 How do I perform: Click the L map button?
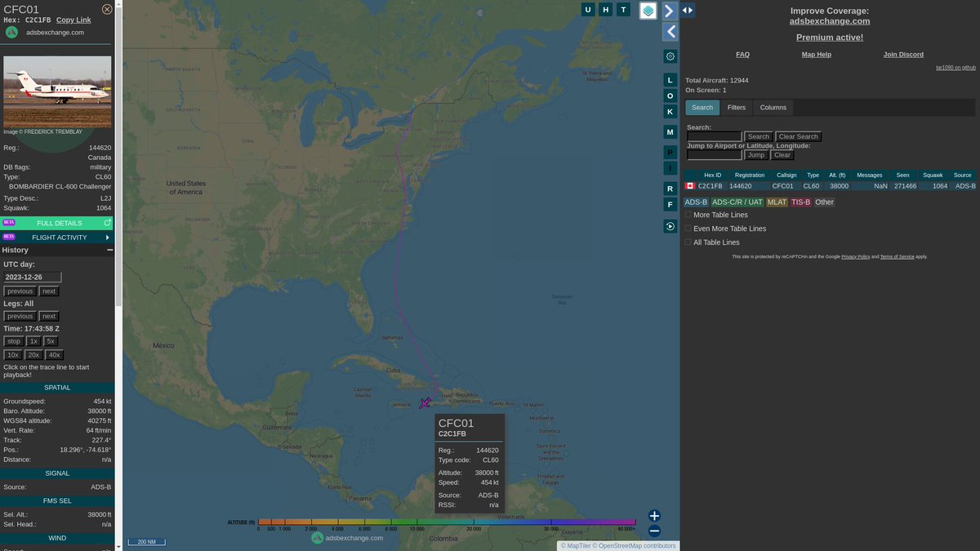tap(670, 80)
